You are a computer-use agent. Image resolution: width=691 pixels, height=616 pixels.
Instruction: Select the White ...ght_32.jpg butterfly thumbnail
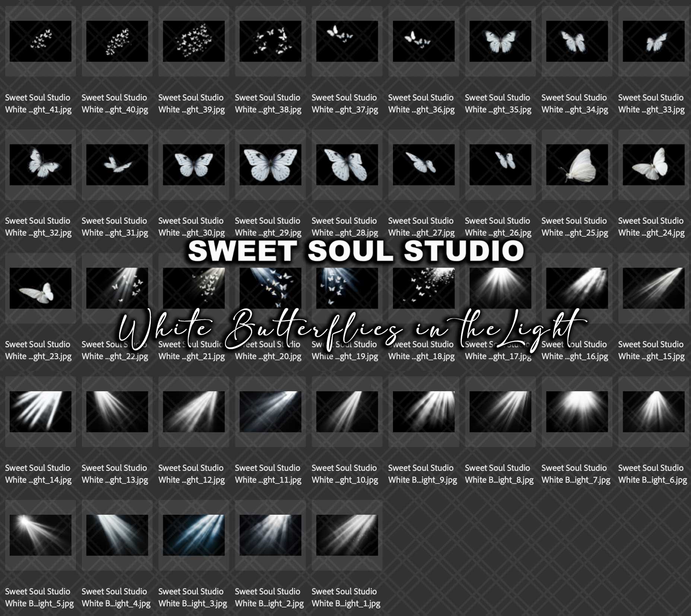coord(41,165)
